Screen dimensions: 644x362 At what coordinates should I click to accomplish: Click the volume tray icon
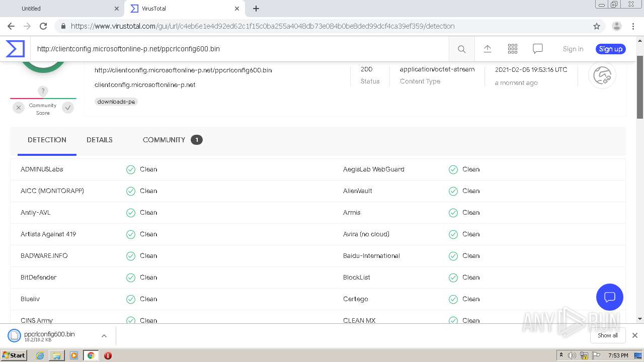pos(572,355)
